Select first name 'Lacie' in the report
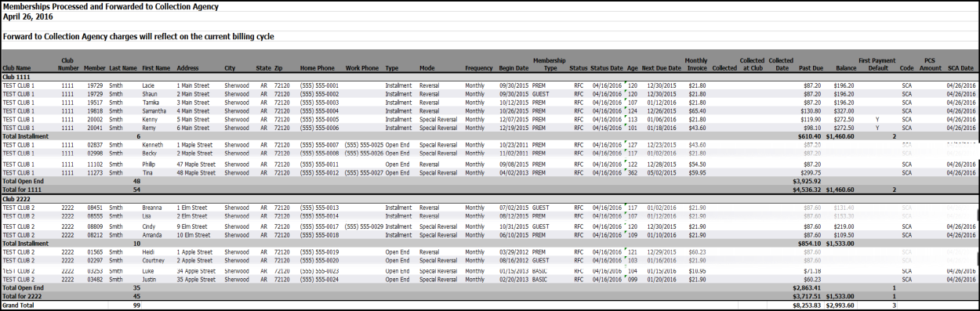Image resolution: width=980 pixels, height=311 pixels. point(149,85)
